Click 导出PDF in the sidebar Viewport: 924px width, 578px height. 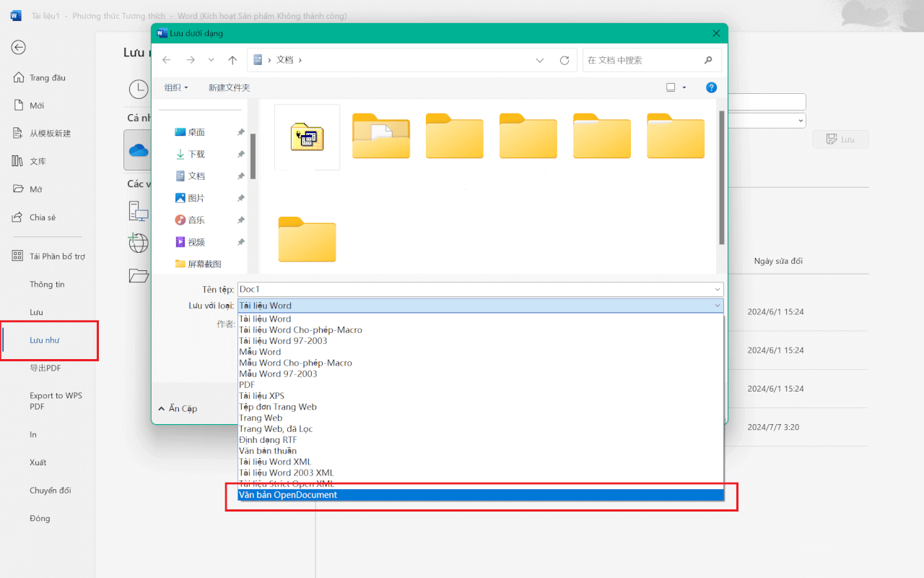pyautogui.click(x=45, y=368)
